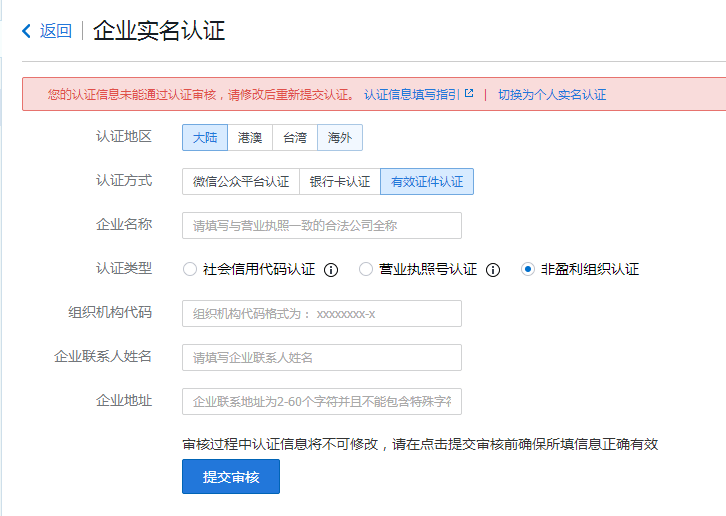726x516 pixels.
Task: Click external link icon after 认证信息填写指引
Action: pos(469,94)
